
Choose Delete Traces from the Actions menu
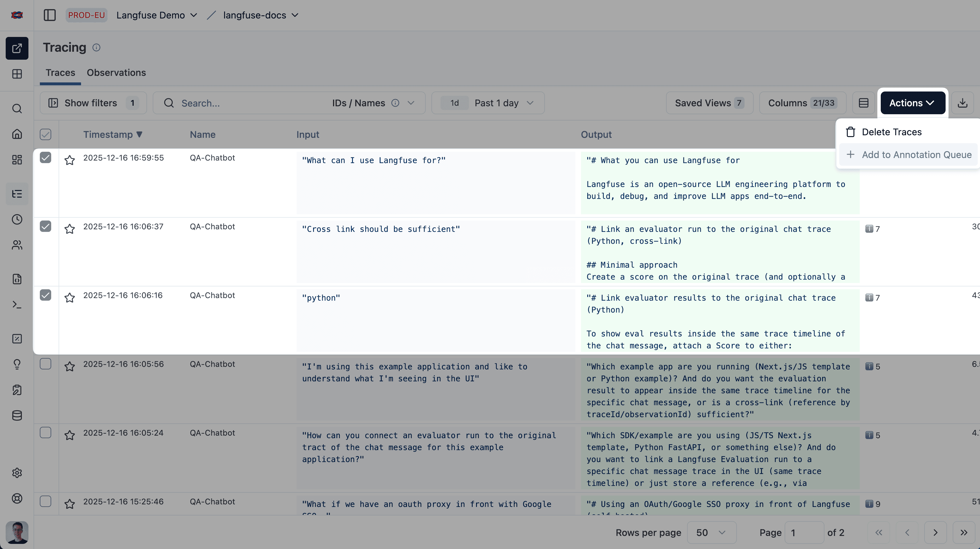(892, 132)
